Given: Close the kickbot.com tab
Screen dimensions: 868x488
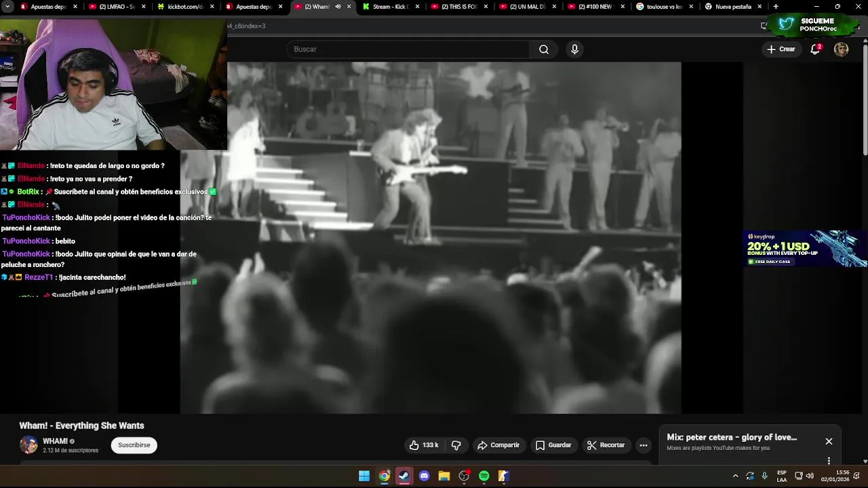Looking at the screenshot, I should coord(212,7).
